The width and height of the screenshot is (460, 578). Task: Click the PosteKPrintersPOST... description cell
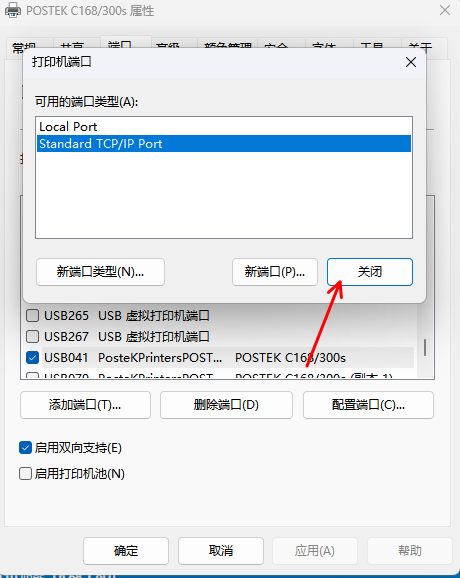pos(160,358)
